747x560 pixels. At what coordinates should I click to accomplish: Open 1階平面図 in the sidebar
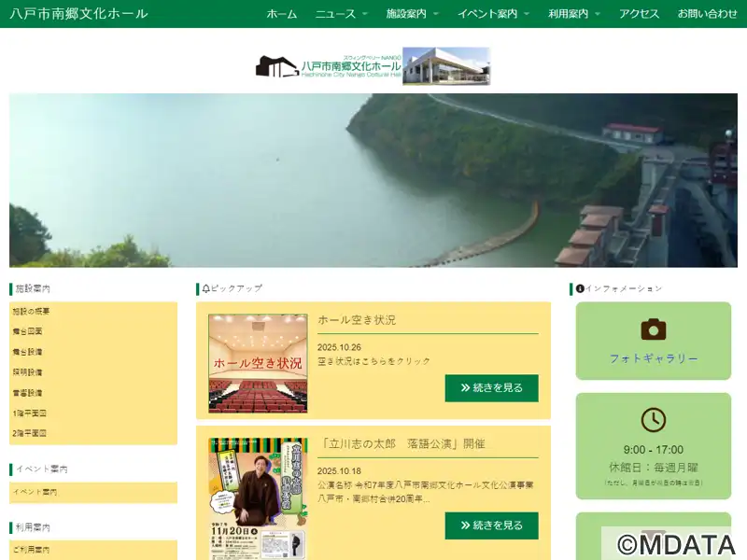coord(29,413)
